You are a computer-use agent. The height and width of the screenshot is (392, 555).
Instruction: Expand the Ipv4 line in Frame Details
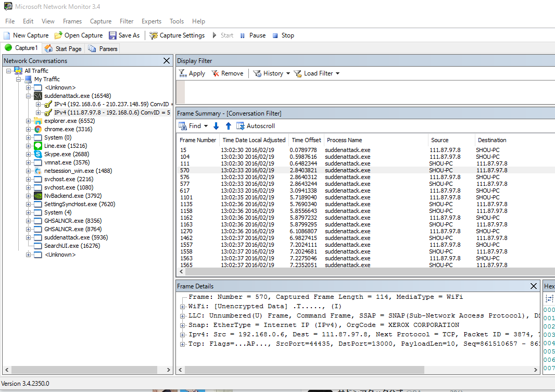click(183, 335)
